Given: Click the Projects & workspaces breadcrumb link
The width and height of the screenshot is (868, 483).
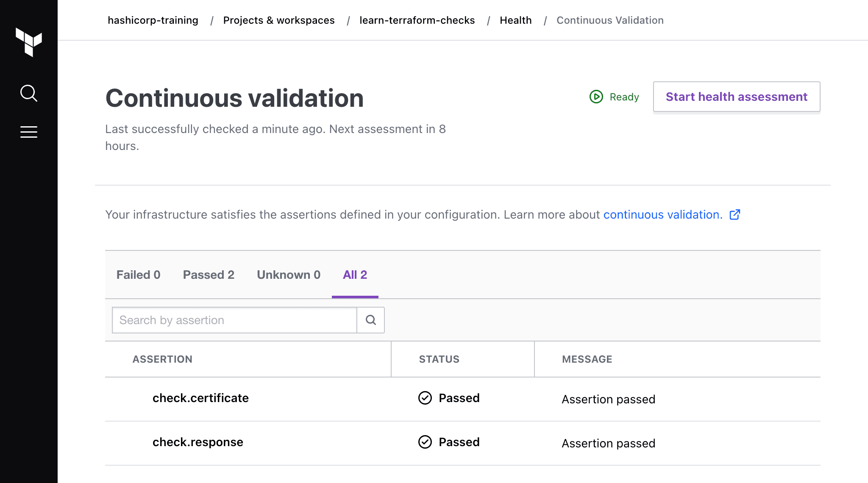Looking at the screenshot, I should (278, 19).
